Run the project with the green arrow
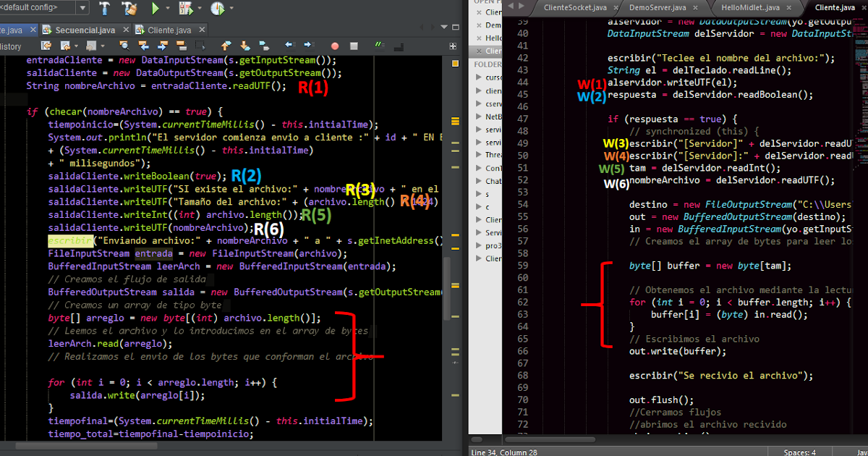Image resolution: width=868 pixels, height=456 pixels. coord(156,7)
